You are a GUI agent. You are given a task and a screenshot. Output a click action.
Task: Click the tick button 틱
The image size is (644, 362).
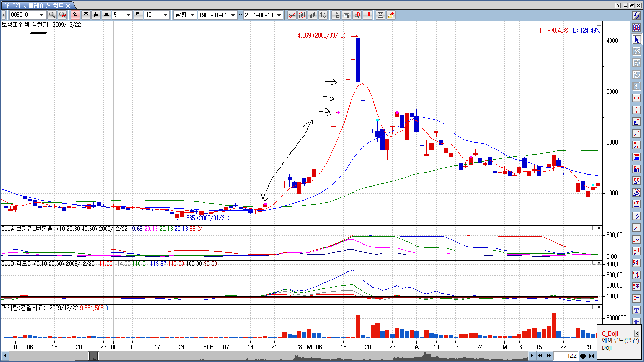tap(138, 15)
